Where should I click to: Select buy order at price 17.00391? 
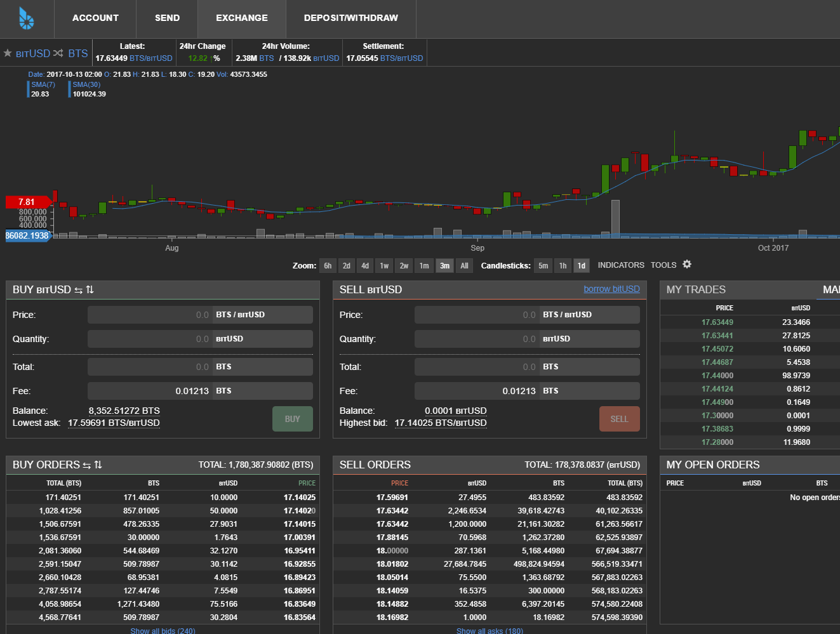(x=163, y=538)
